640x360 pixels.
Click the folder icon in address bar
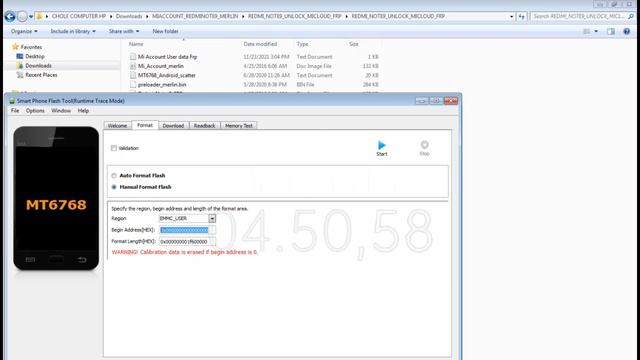point(39,16)
